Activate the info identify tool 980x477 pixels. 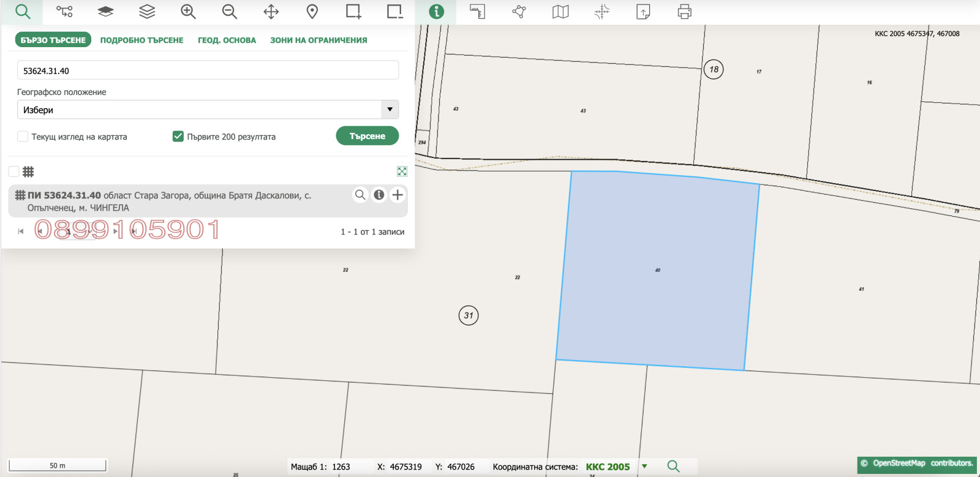coord(436,12)
